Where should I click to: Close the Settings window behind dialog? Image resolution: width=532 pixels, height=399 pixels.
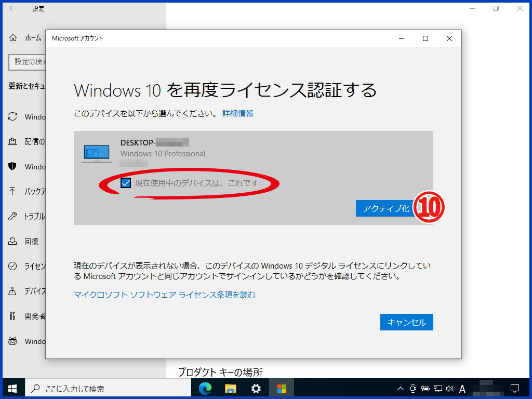(520, 8)
